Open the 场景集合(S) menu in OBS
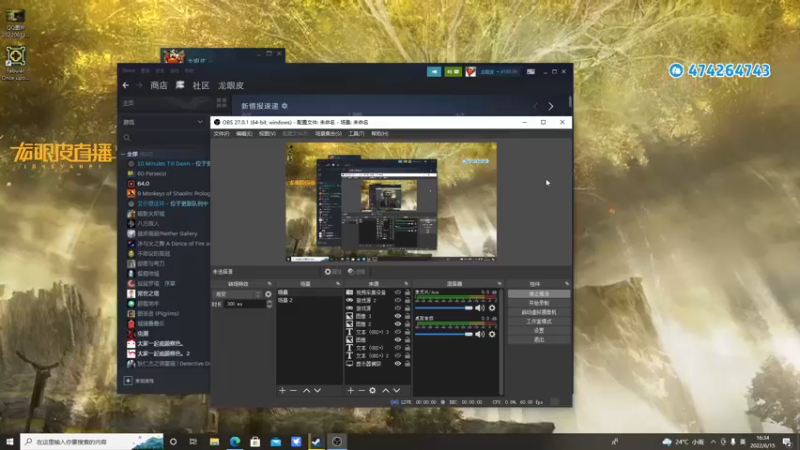The width and height of the screenshot is (800, 450). (x=328, y=134)
